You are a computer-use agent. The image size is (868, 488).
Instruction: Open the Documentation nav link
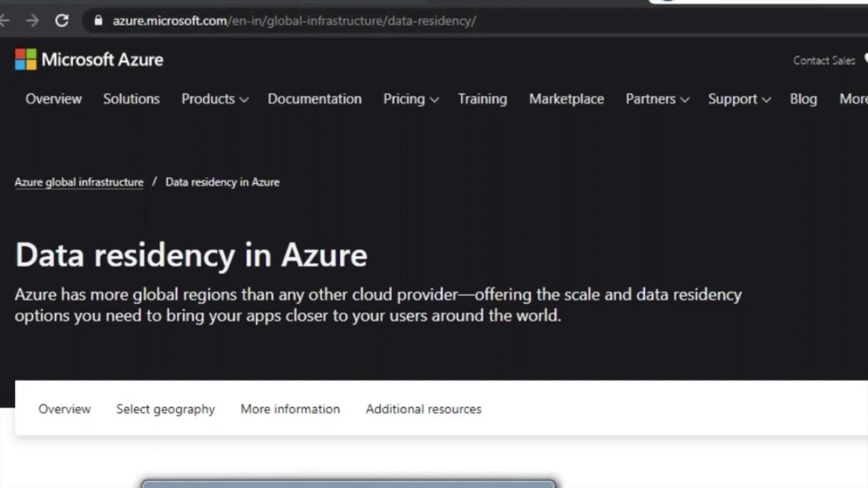pyautogui.click(x=315, y=99)
